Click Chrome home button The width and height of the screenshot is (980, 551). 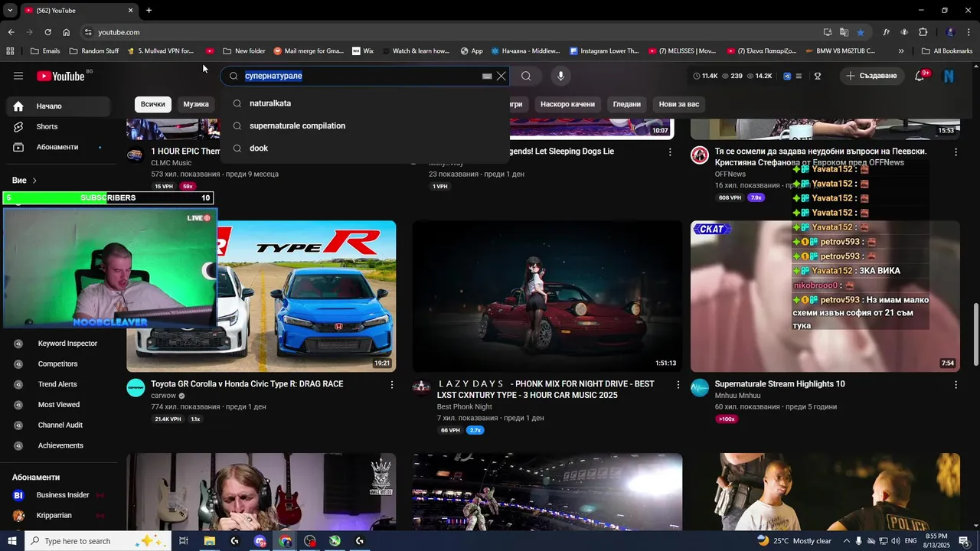[x=67, y=32]
